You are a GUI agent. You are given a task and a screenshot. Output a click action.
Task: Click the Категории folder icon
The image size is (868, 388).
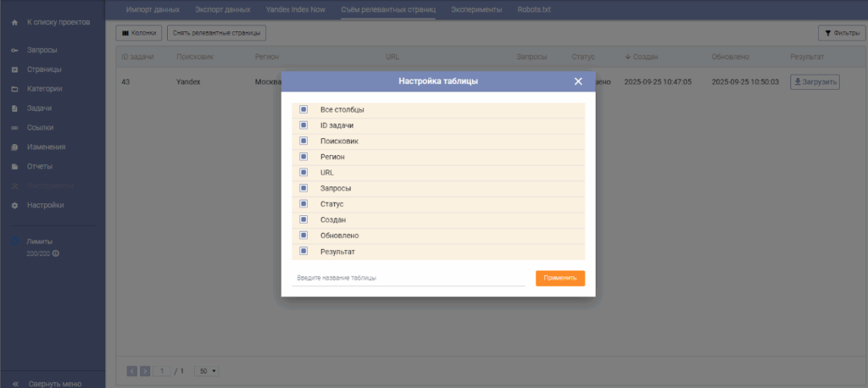14,89
